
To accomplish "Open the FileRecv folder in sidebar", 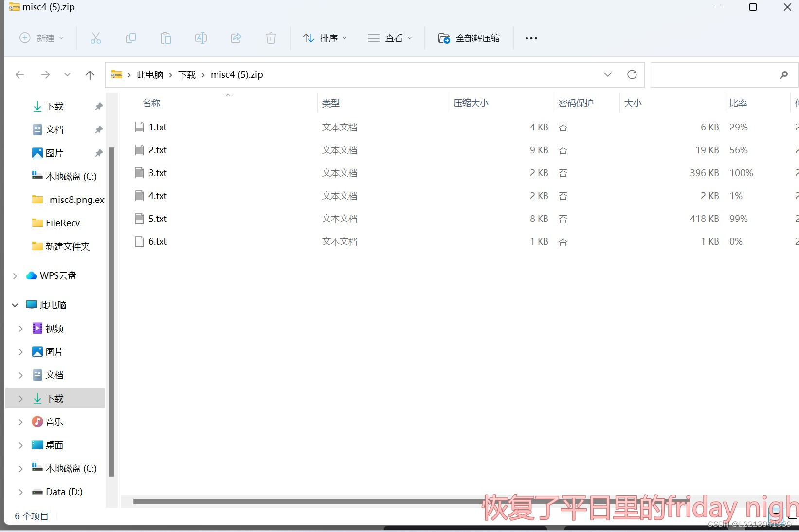I will click(56, 223).
